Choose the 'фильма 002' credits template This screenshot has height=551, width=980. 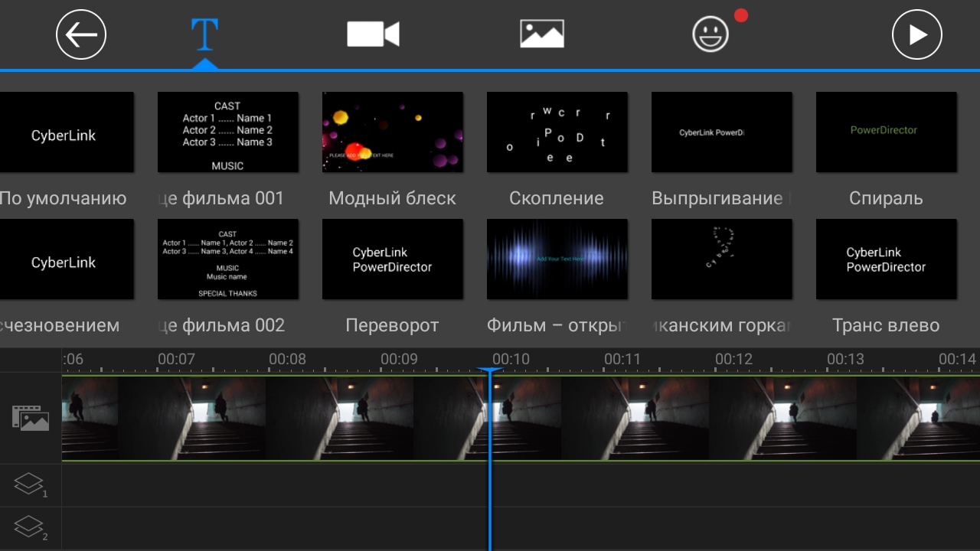[227, 259]
